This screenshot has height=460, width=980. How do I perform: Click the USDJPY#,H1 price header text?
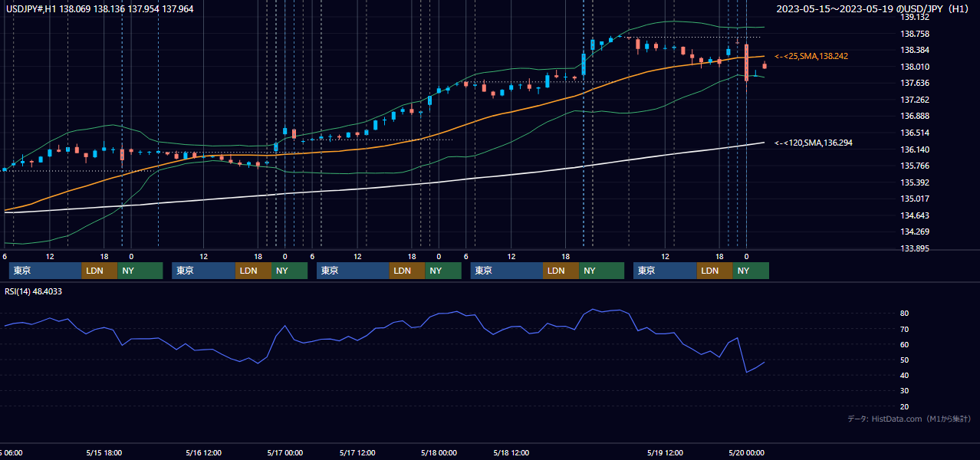point(100,8)
